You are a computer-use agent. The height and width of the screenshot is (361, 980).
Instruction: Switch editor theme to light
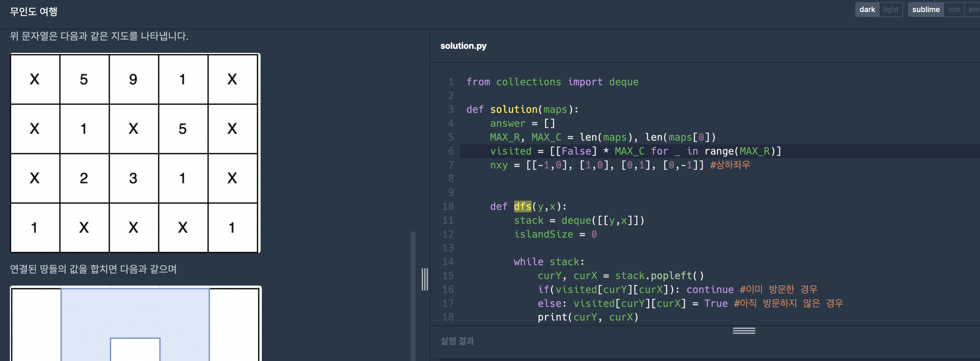[890, 10]
